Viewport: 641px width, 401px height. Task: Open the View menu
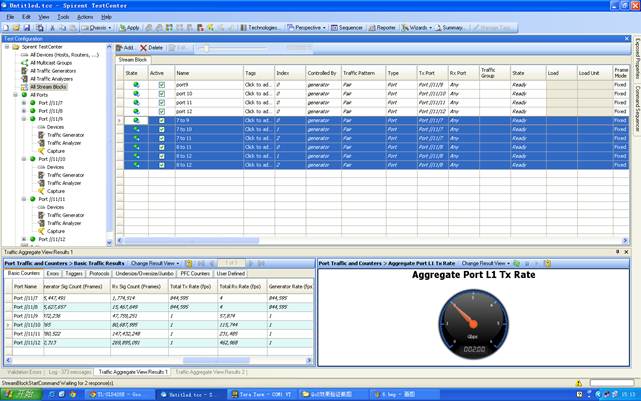click(x=43, y=17)
